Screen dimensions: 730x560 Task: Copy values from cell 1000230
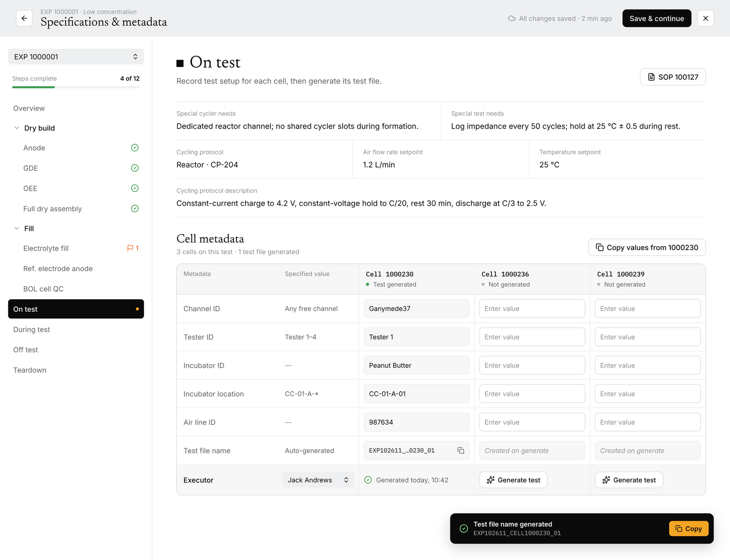pos(647,247)
